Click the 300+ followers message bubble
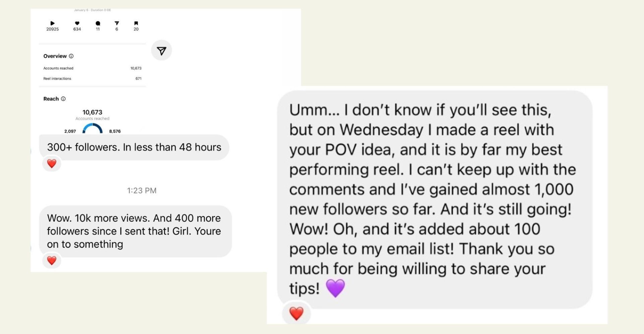644x334 pixels. [x=134, y=147]
